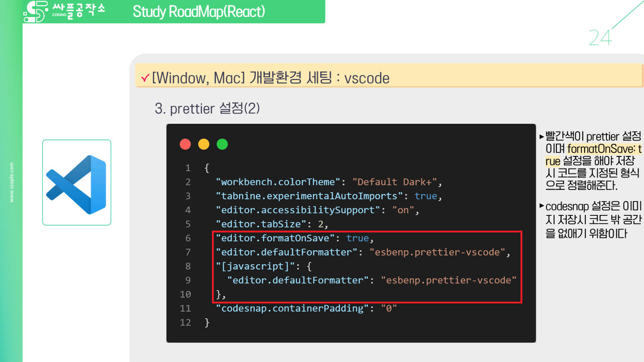
Task: Click the green dot in the code window
Action: pyautogui.click(x=222, y=144)
